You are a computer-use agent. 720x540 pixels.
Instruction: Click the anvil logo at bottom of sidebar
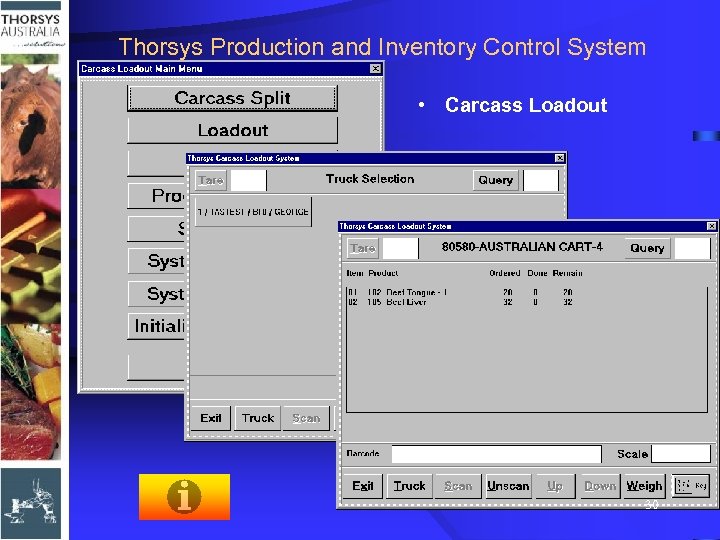coord(31,503)
